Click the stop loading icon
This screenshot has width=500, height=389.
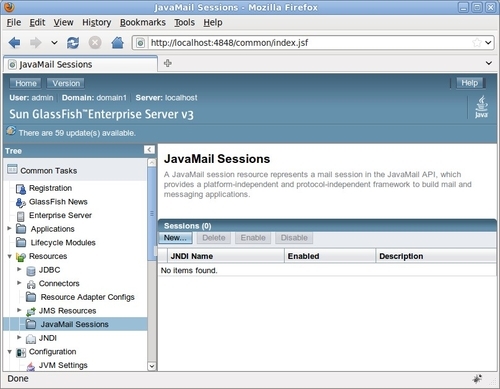(95, 43)
